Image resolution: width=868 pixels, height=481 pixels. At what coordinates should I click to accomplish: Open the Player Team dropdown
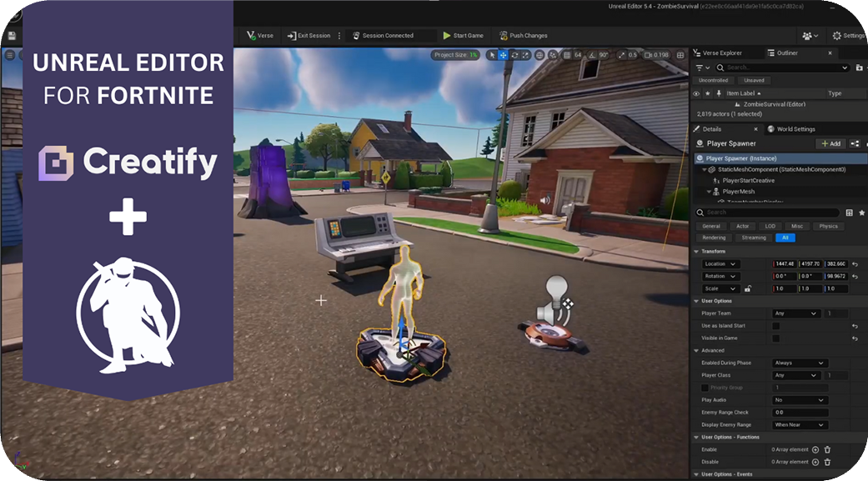796,313
